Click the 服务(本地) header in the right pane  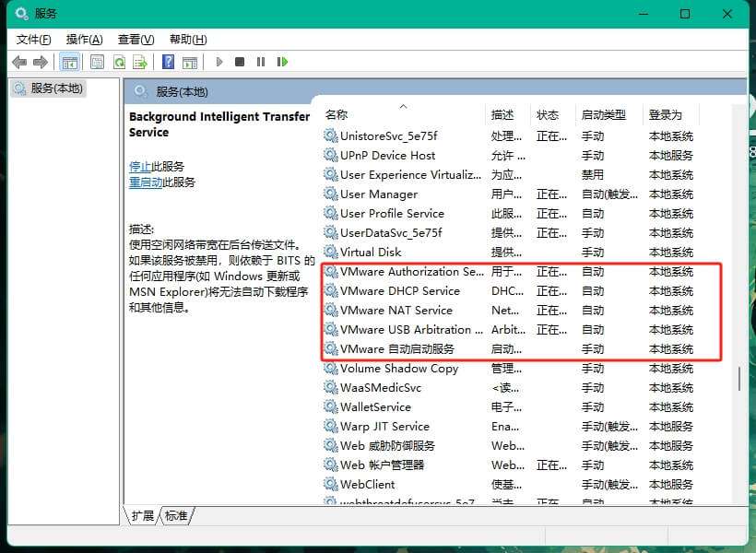(182, 91)
